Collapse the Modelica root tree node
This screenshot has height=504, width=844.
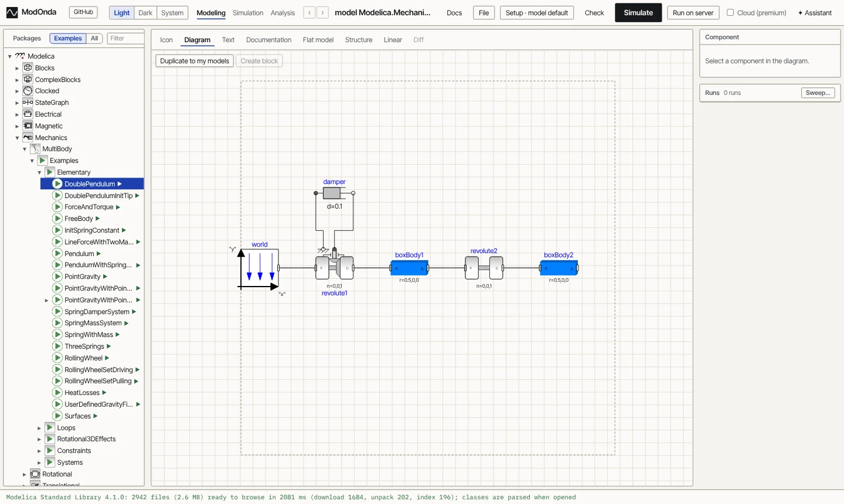pos(10,56)
